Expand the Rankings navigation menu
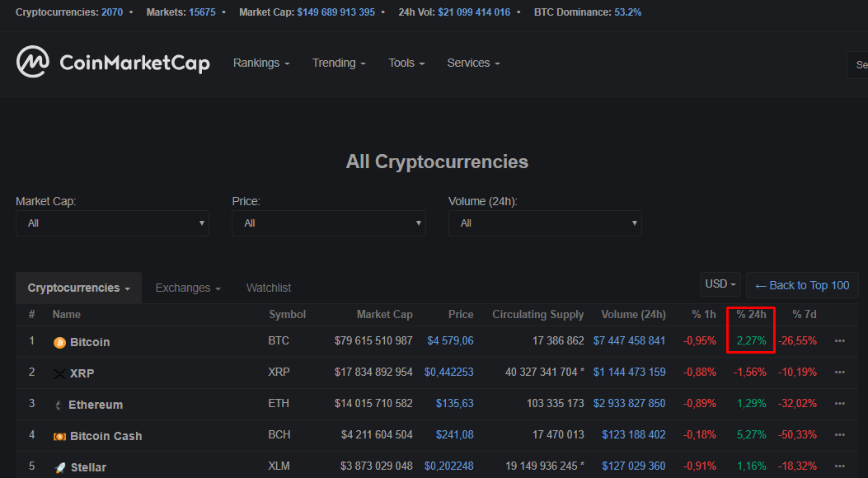 [261, 63]
